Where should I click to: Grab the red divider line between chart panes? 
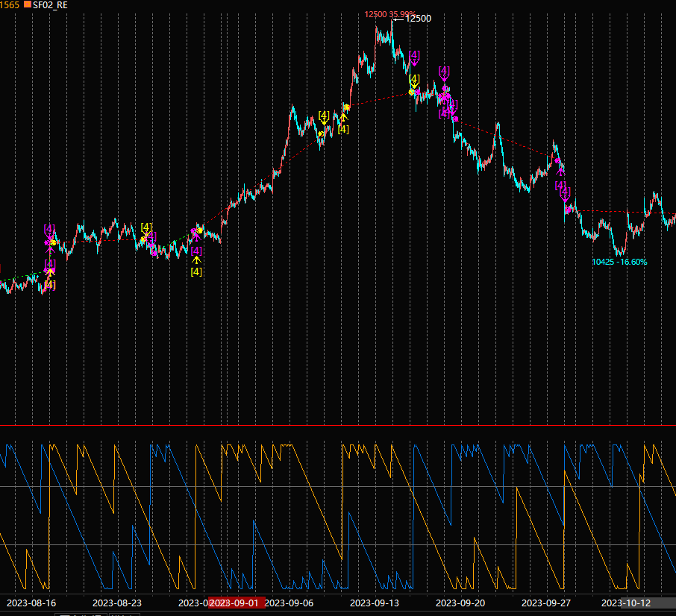pyautogui.click(x=338, y=426)
